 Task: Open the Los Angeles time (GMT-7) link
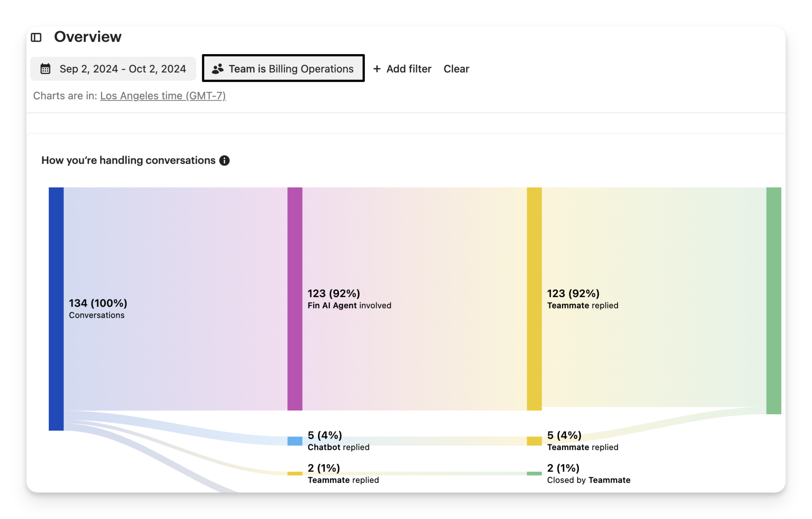(163, 96)
